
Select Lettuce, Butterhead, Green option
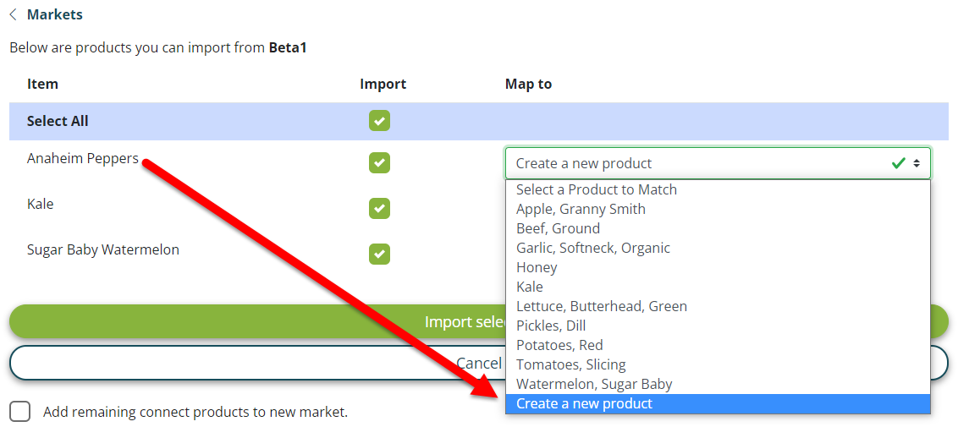point(601,306)
